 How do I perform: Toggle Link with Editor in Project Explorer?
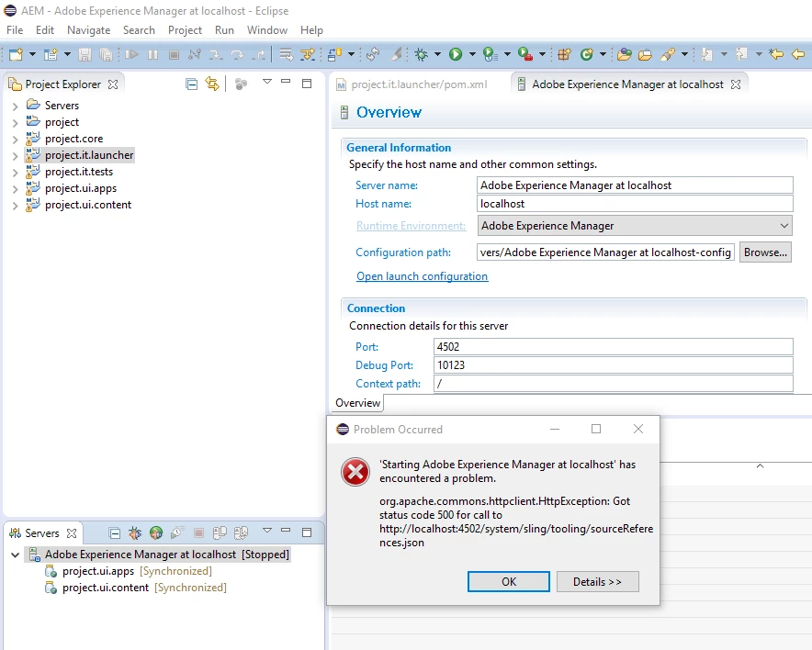[212, 84]
